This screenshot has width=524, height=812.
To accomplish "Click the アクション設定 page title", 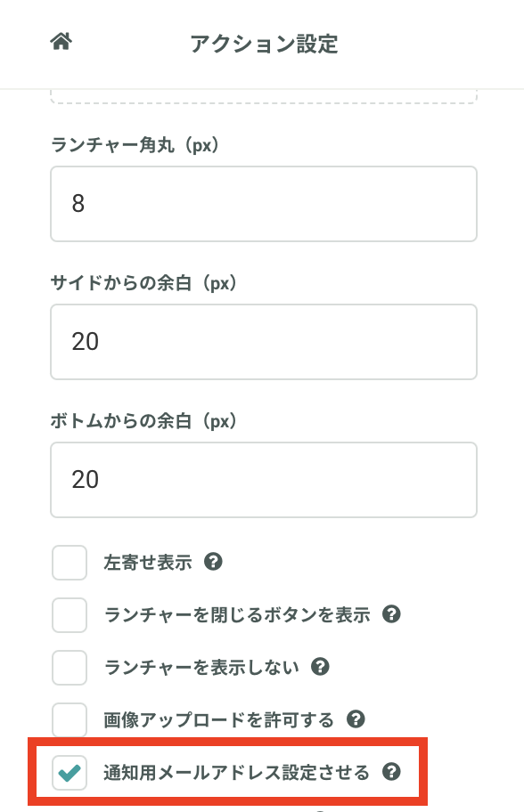I will (264, 44).
